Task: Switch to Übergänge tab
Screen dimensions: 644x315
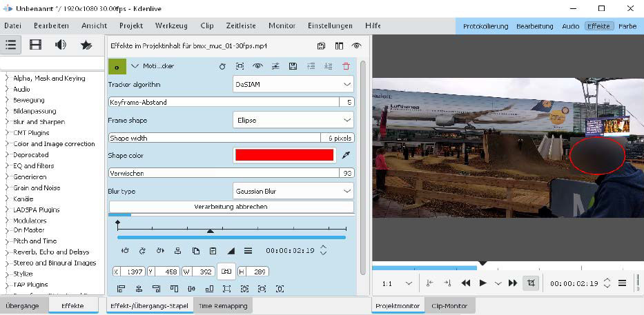Action: [23, 306]
